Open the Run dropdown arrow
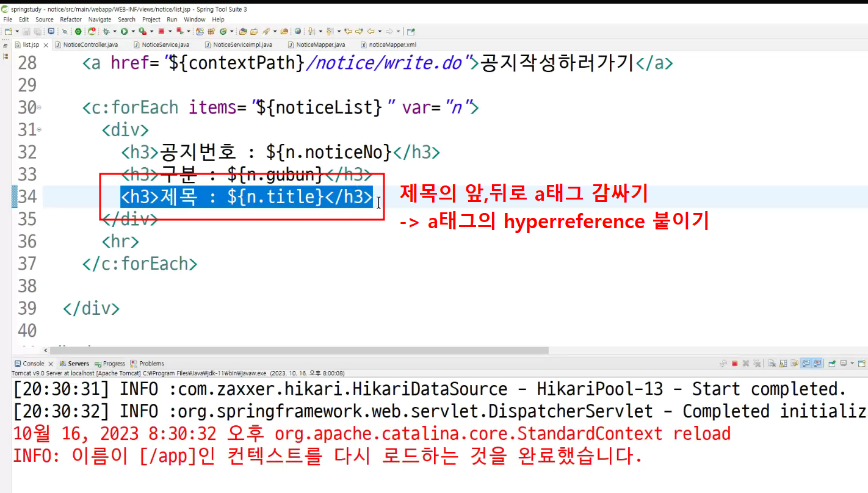Image resolution: width=868 pixels, height=493 pixels. pyautogui.click(x=133, y=31)
